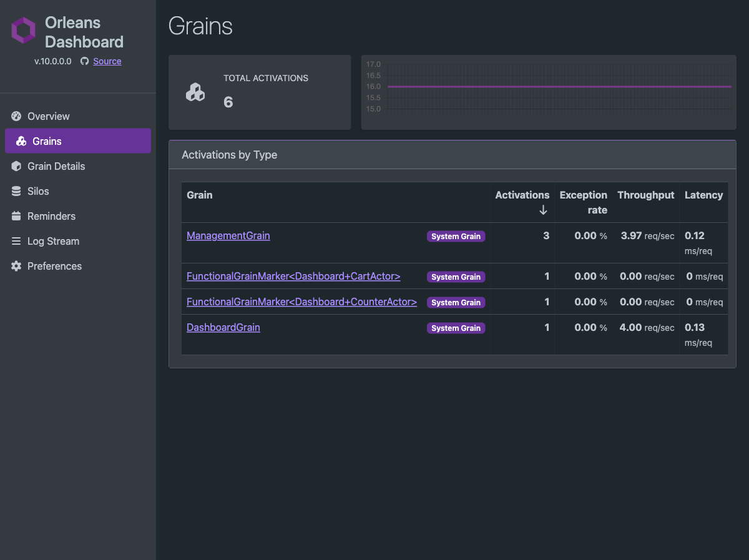The image size is (749, 560).
Task: Click the Grains page title
Action: point(200,26)
